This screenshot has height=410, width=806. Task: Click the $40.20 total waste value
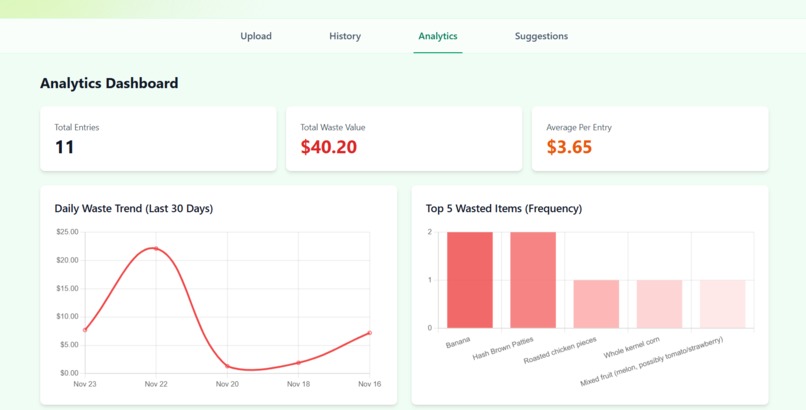pos(329,147)
